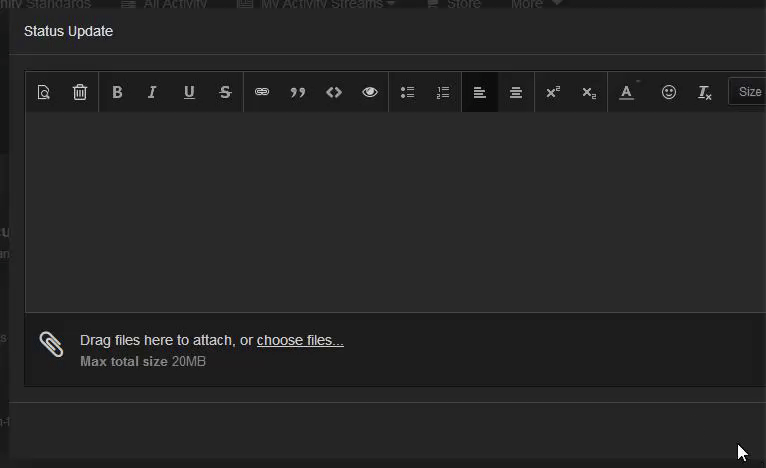Insert a link with chain icon

[x=262, y=92]
